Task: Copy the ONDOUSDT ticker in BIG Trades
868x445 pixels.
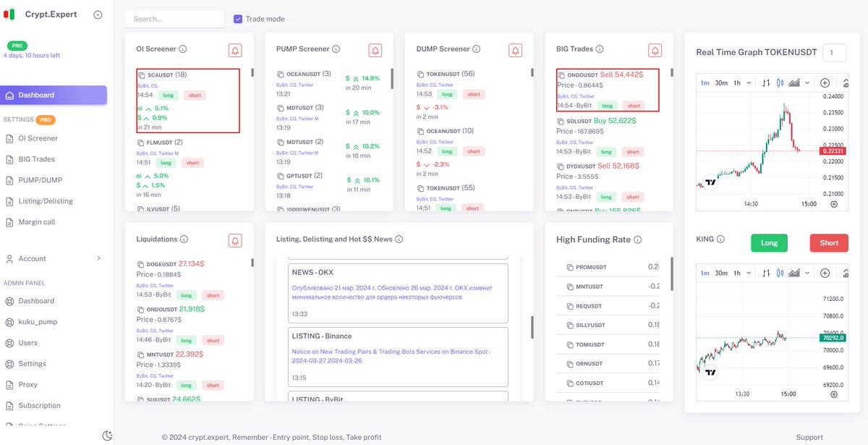Action: click(x=561, y=75)
